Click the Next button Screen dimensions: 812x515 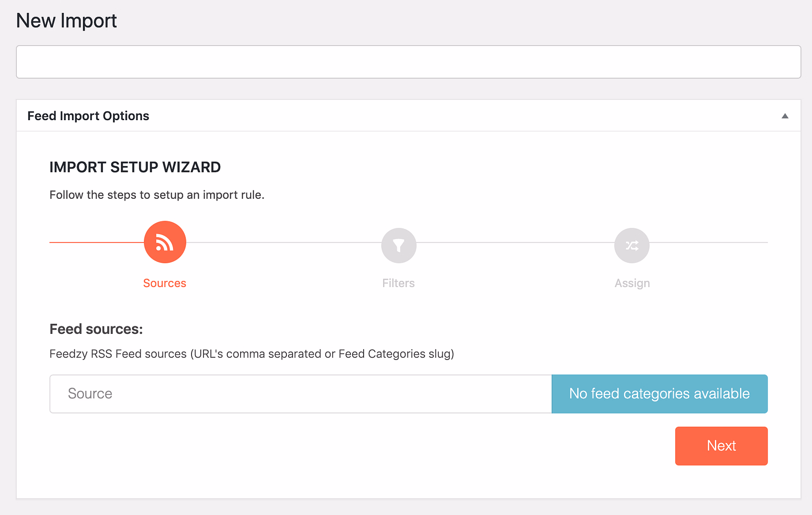pyautogui.click(x=721, y=446)
